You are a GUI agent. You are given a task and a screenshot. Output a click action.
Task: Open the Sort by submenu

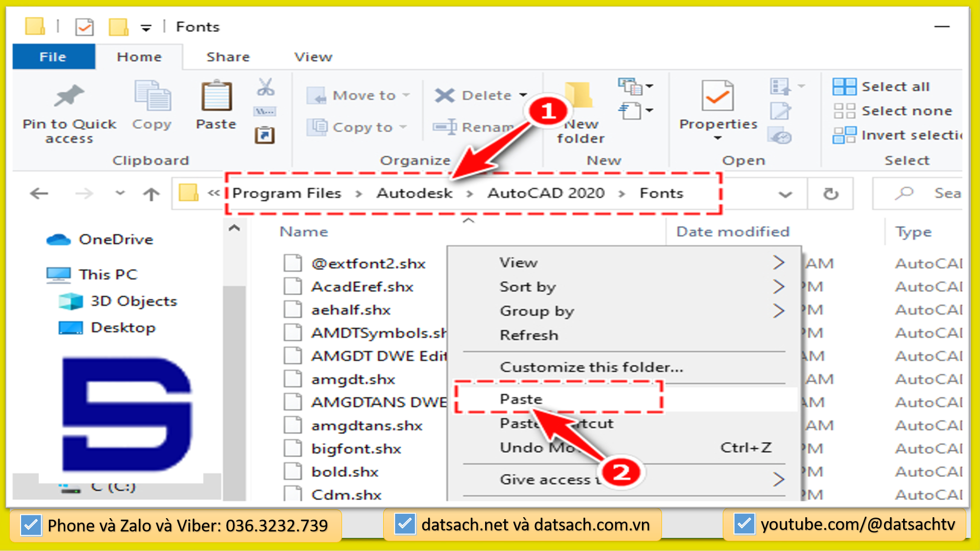pos(528,287)
